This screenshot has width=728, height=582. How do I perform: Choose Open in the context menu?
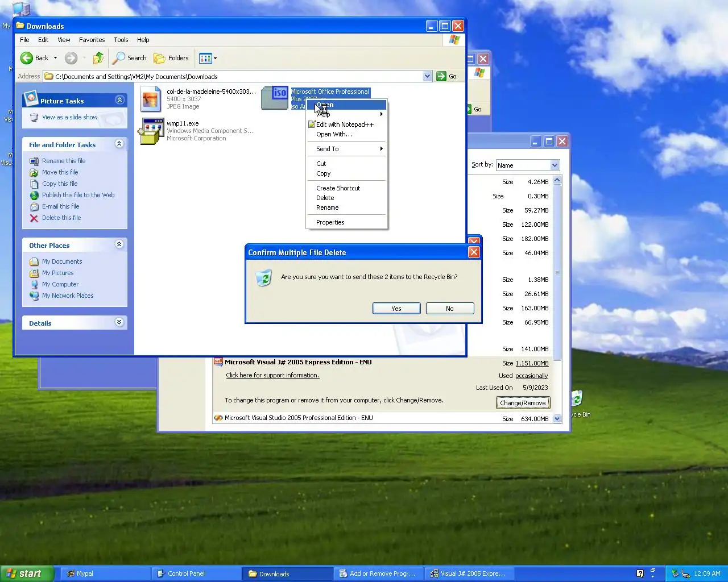tap(346, 105)
